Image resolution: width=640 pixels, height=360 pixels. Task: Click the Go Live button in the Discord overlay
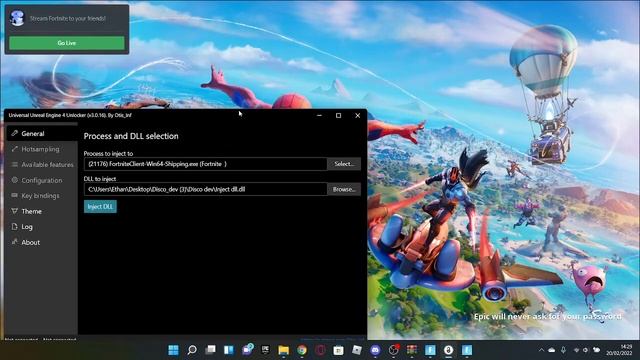click(x=67, y=43)
